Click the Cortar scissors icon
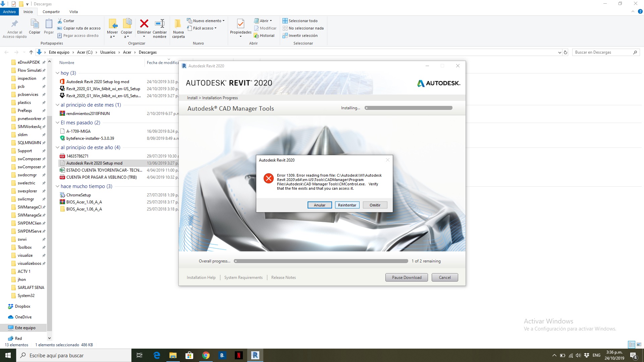Screen dimensions: 644x362 click(x=60, y=21)
